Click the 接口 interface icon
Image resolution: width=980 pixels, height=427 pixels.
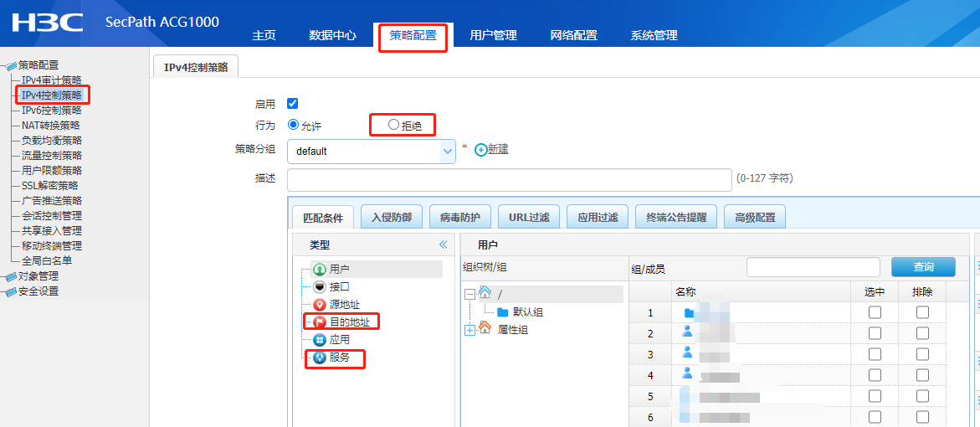320,287
